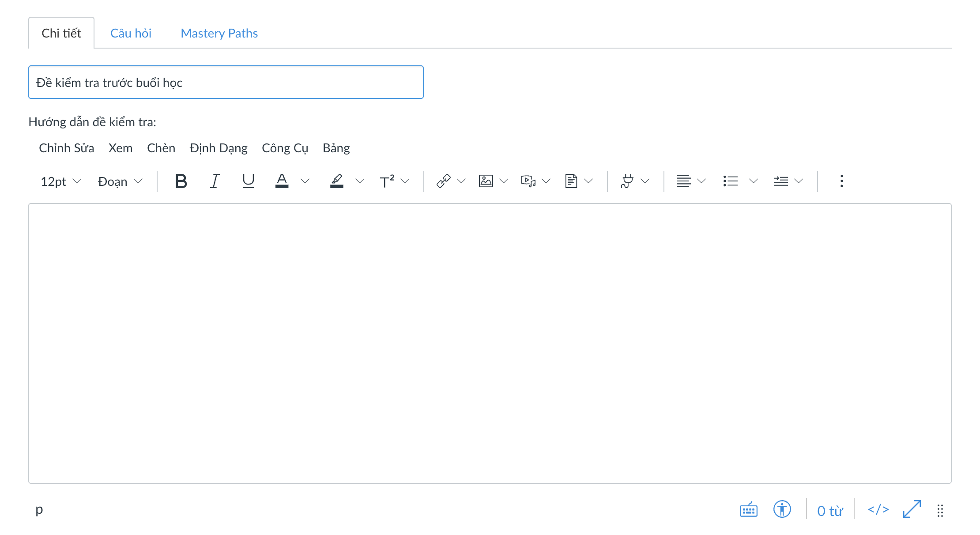Toggle italic formatting
This screenshot has width=980, height=535.
215,181
